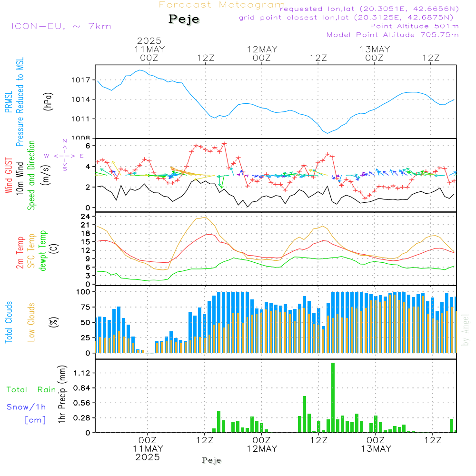Select the Forecast Meteogram heading
Viewport: 476px width, 476px height.
click(x=221, y=5)
